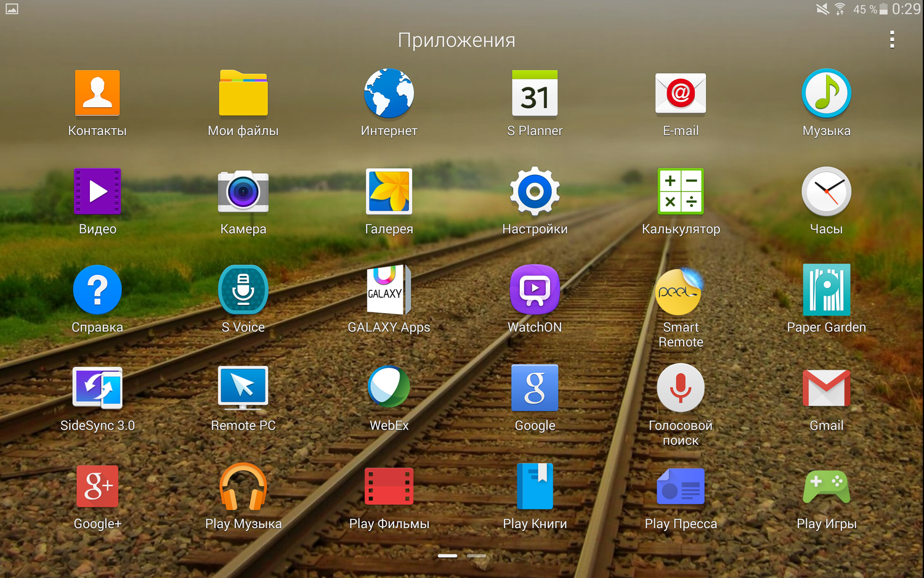Launch Google+ app
The image size is (924, 578).
tap(97, 486)
